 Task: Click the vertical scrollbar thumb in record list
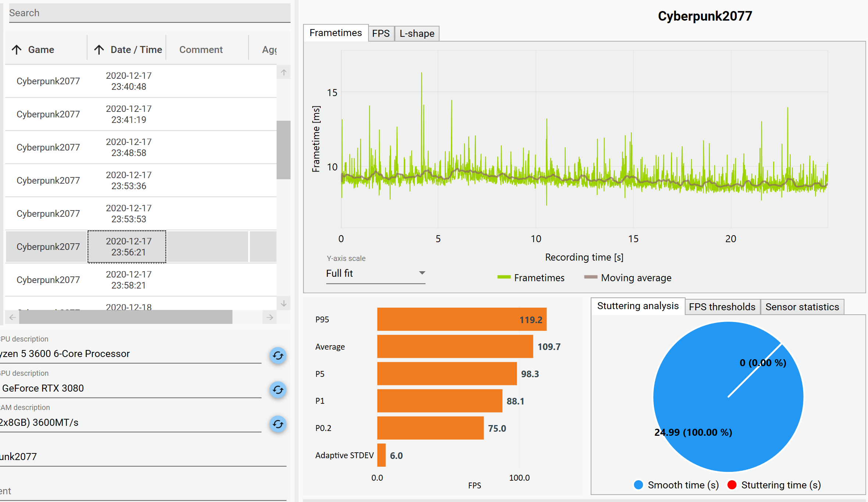tap(284, 150)
